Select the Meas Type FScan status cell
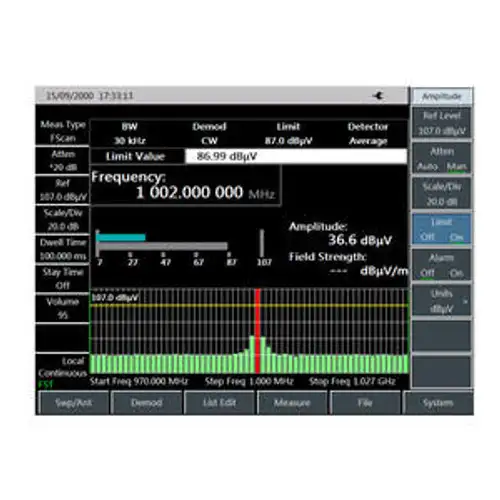 point(63,131)
